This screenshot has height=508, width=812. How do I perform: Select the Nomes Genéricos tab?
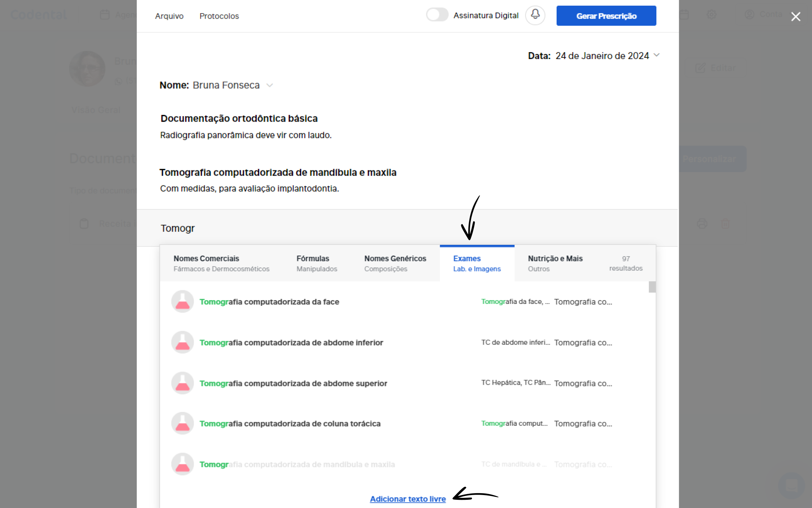point(395,263)
